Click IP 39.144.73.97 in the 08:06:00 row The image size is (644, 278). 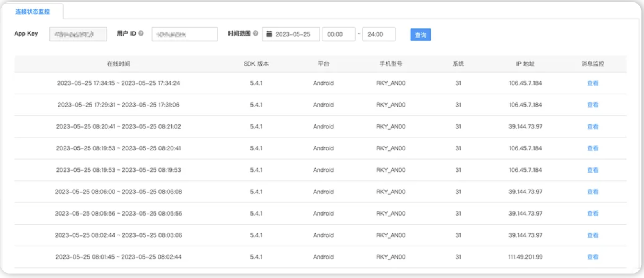coord(525,192)
